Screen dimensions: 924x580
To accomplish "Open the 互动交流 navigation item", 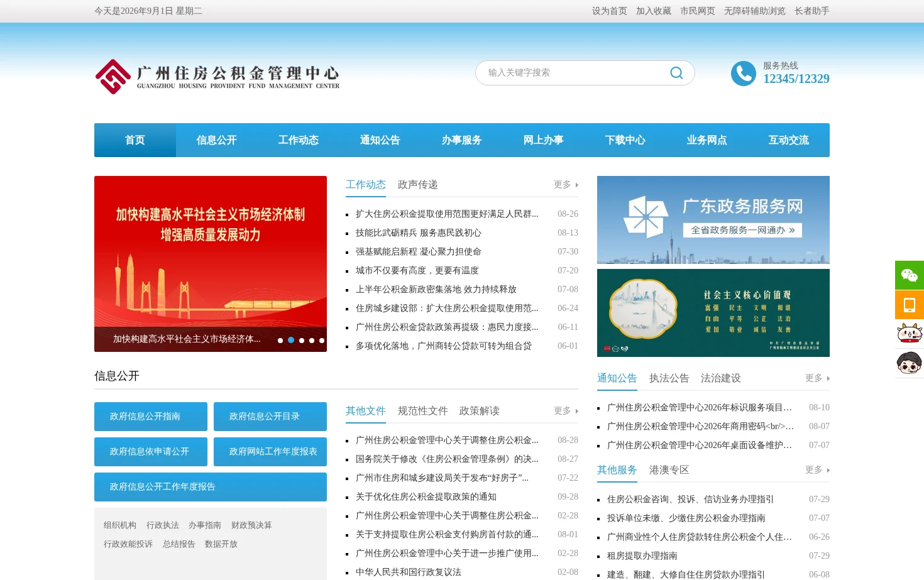I will [x=789, y=140].
